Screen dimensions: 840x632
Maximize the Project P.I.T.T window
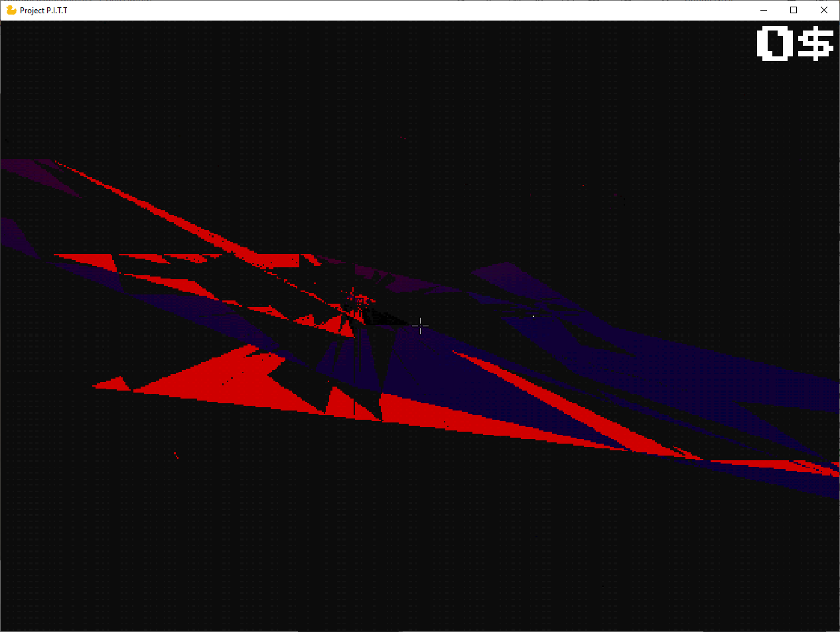(x=794, y=10)
